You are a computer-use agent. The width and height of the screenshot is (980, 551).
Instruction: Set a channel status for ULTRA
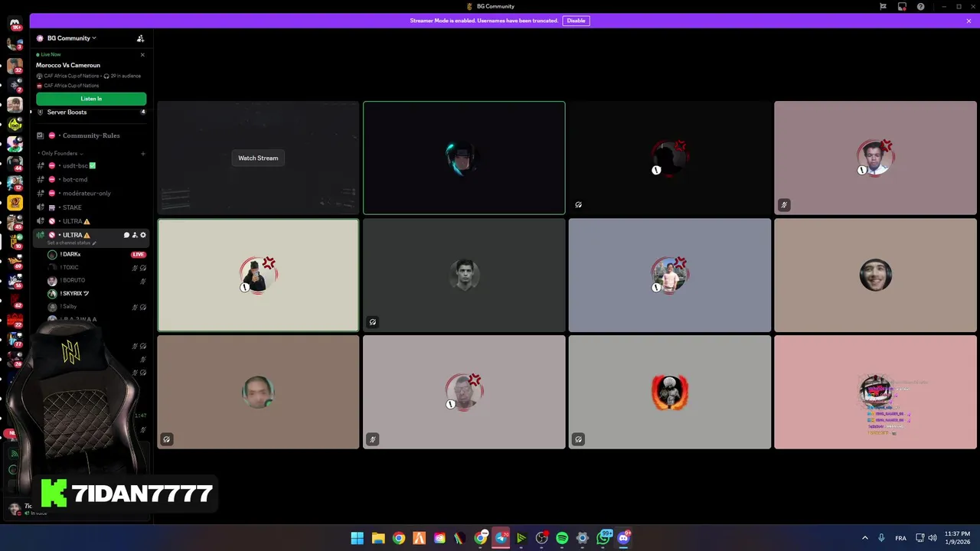(72, 243)
